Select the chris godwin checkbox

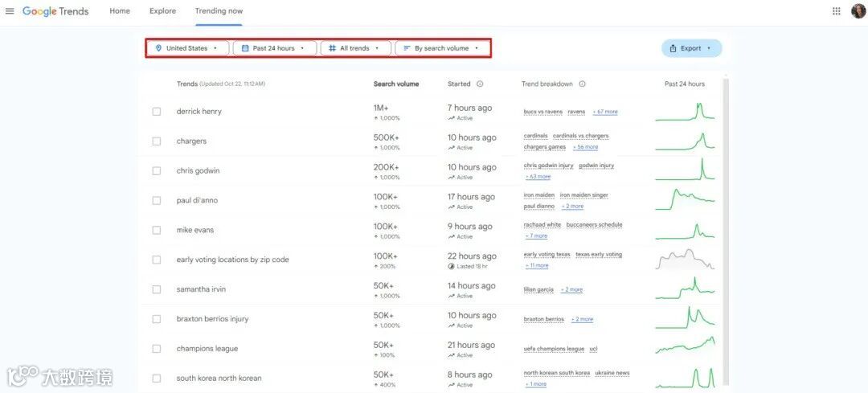point(157,170)
